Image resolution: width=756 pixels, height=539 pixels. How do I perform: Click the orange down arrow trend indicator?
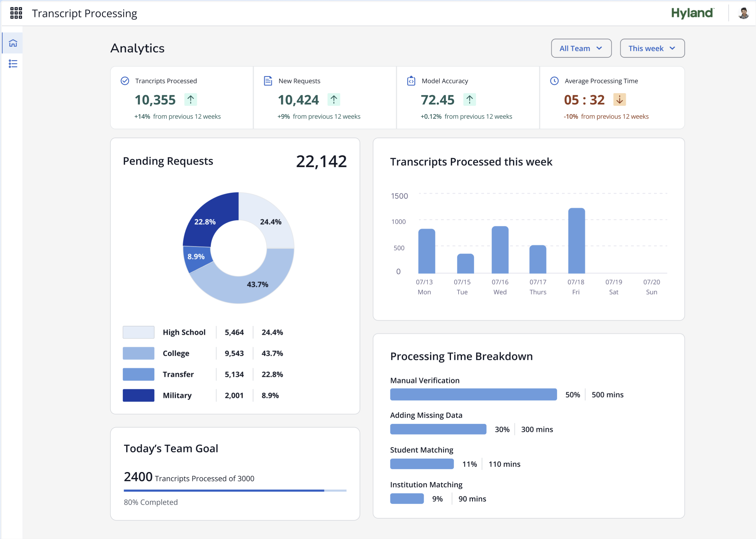[619, 100]
